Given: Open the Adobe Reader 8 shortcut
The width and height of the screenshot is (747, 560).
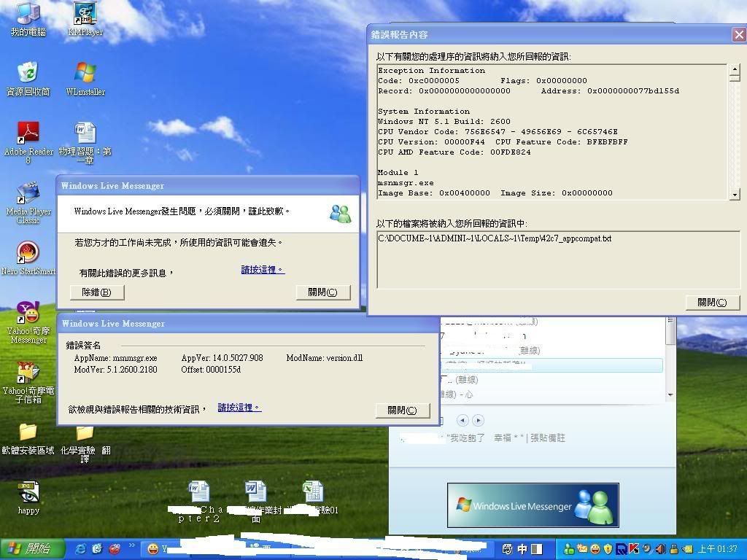Looking at the screenshot, I should click(28, 133).
